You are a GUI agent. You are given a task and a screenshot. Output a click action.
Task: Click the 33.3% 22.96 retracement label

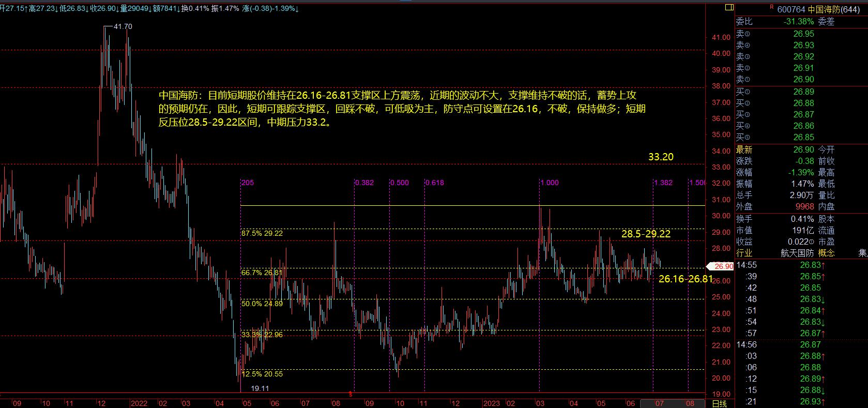point(262,335)
